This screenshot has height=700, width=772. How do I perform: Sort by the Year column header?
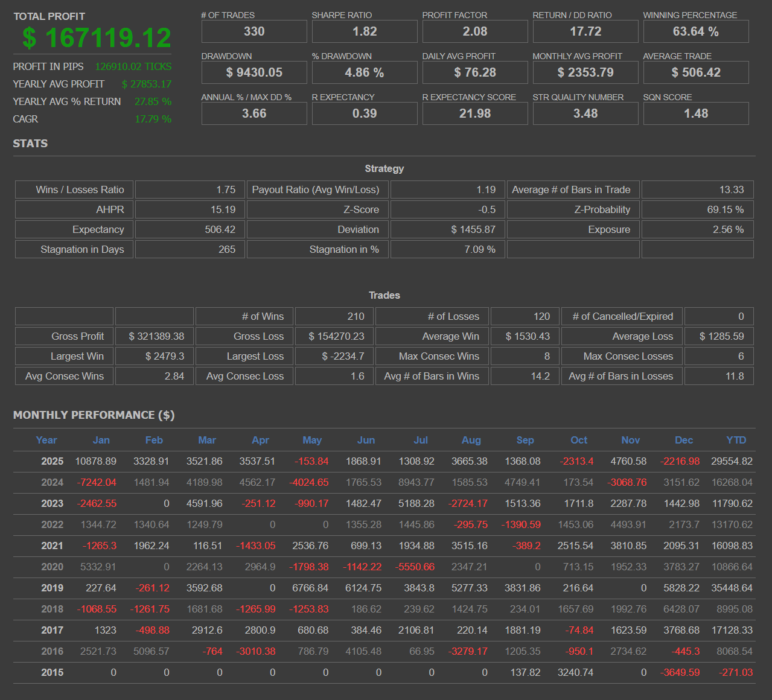[46, 440]
